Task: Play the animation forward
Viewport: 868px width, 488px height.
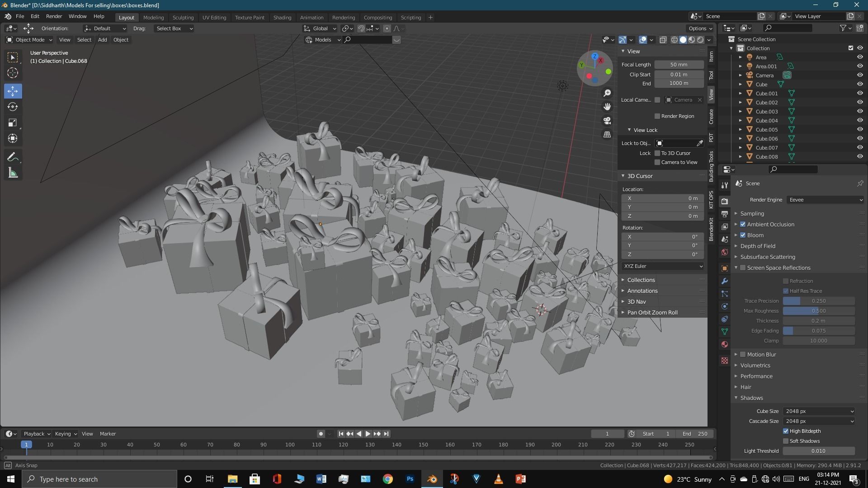Action: (x=368, y=434)
